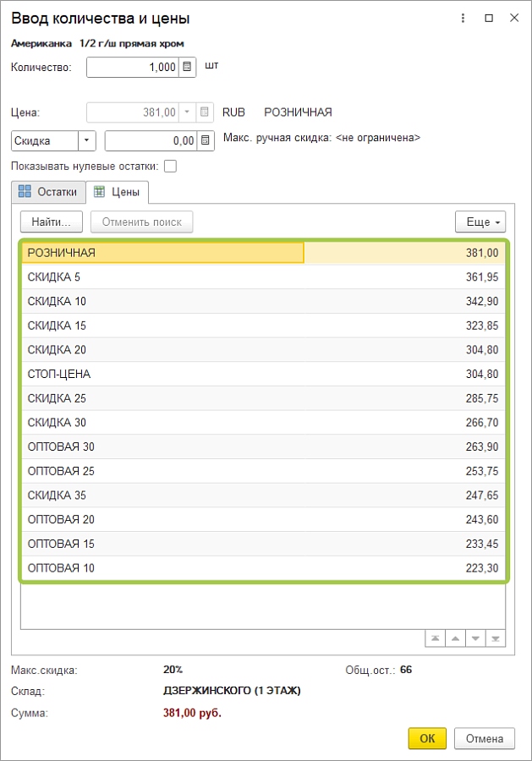Switch to the Остатки tab
The width and height of the screenshot is (532, 761).
pyautogui.click(x=50, y=192)
